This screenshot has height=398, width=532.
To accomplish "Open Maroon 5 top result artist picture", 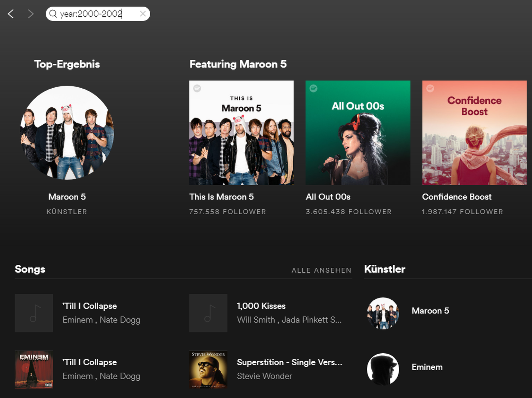I will (67, 133).
